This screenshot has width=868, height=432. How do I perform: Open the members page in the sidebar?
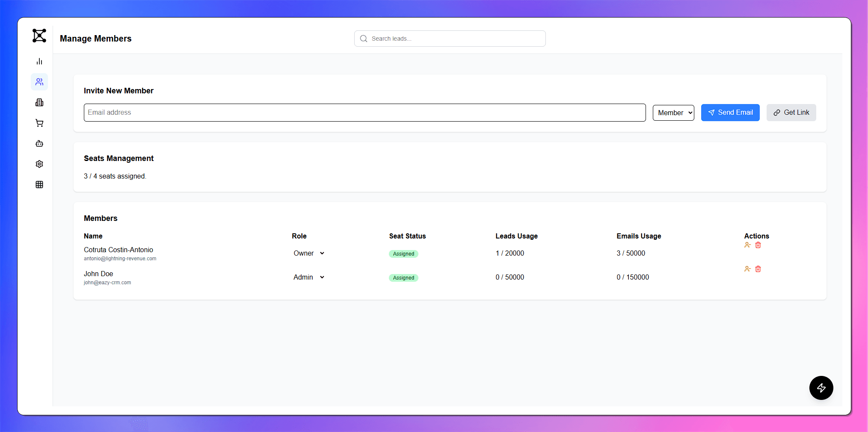pyautogui.click(x=39, y=82)
